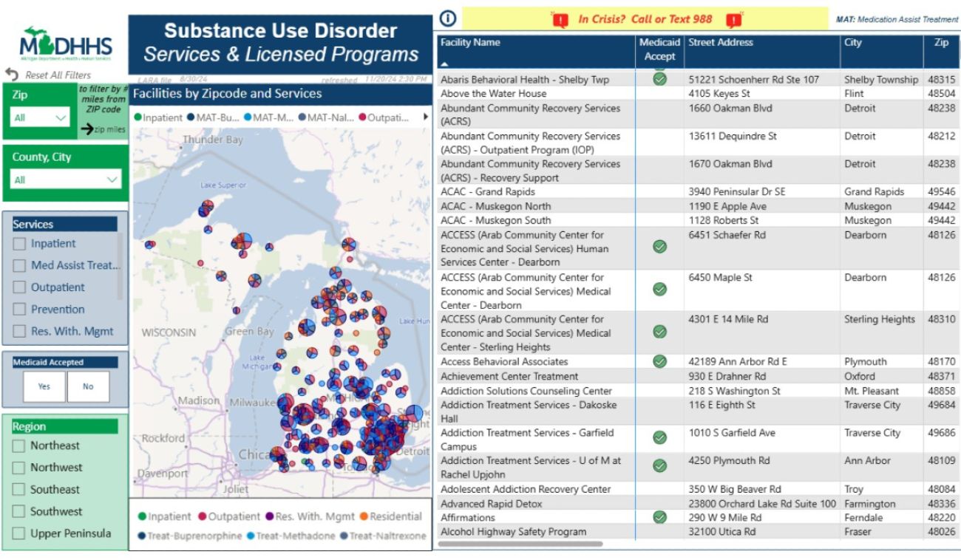Click the Residential orange swatch in bottom legend
The height and width of the screenshot is (560, 961).
tap(364, 517)
